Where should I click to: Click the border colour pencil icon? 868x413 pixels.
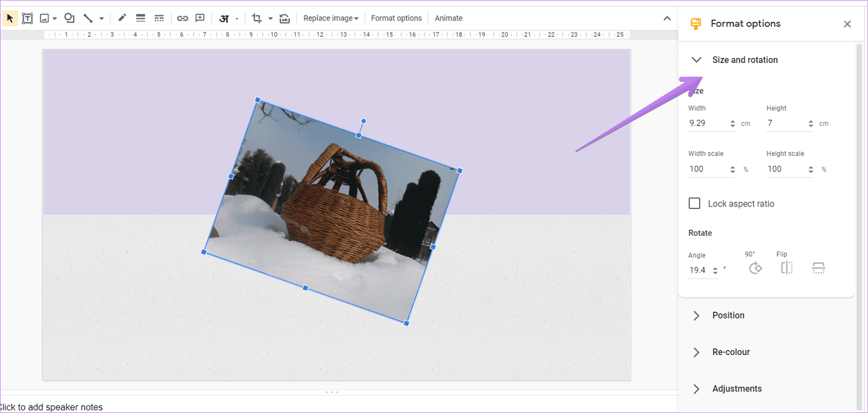click(x=122, y=18)
